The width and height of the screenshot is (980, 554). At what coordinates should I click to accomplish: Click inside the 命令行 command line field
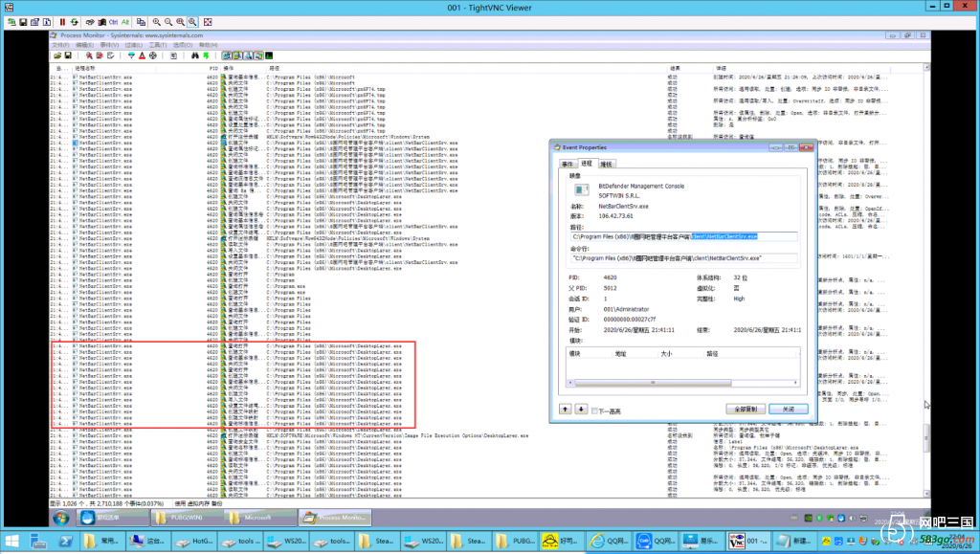coord(683,258)
